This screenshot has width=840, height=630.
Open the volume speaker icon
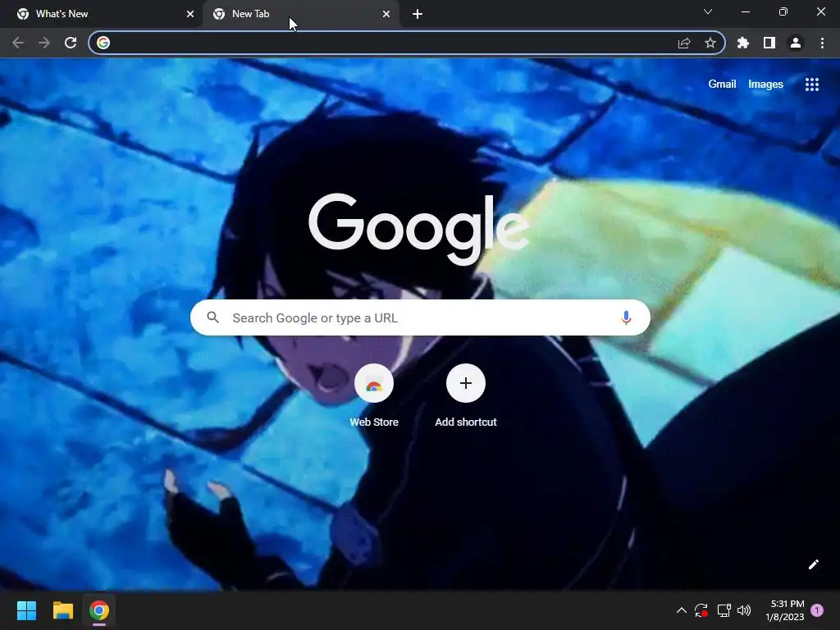tap(744, 610)
